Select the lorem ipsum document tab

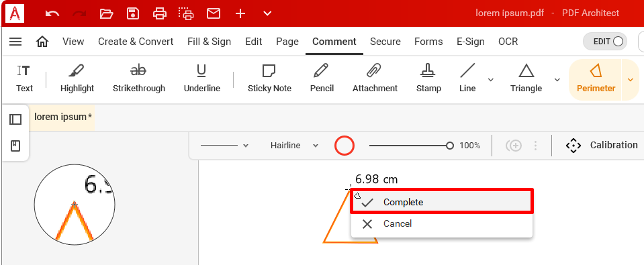click(62, 117)
